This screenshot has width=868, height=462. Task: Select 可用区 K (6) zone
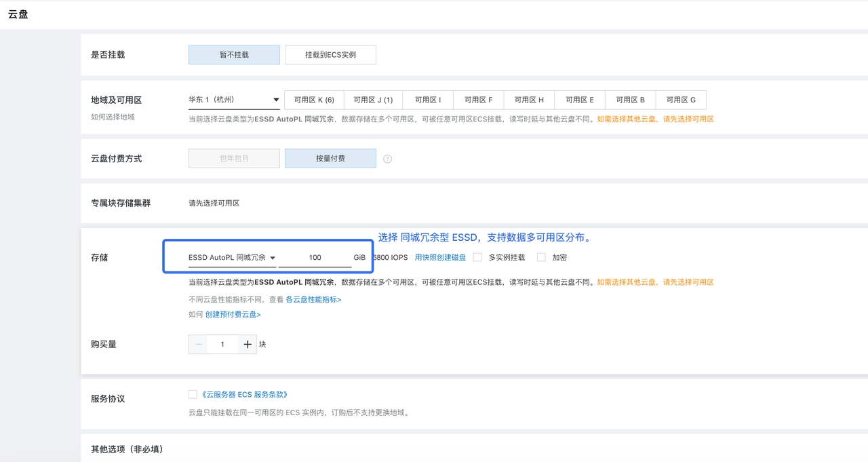(314, 100)
